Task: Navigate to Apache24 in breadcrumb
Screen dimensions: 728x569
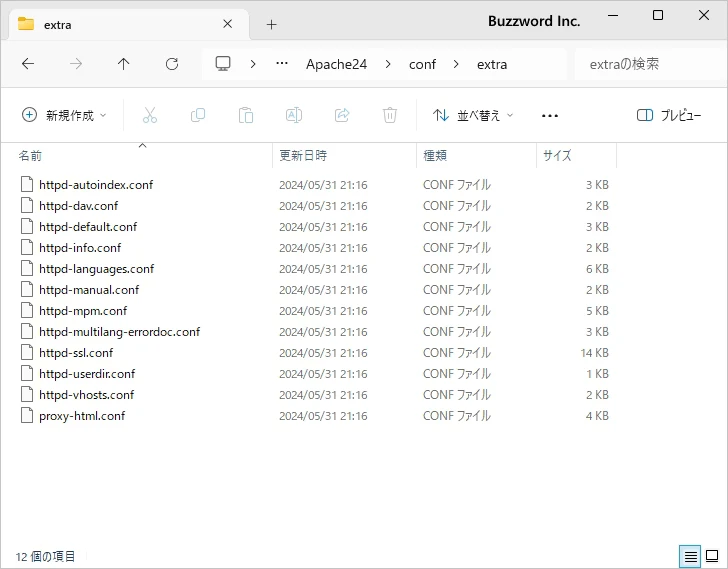Action: (x=336, y=64)
